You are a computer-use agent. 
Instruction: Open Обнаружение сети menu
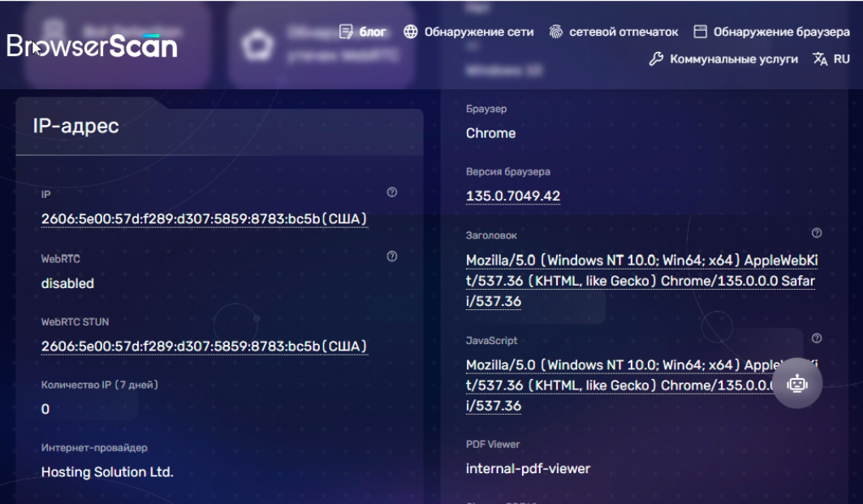click(479, 32)
